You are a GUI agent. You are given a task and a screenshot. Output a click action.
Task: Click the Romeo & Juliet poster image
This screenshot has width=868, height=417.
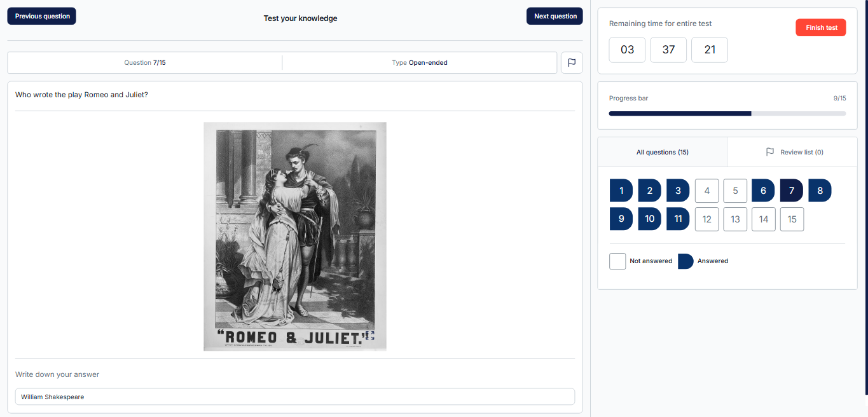click(294, 235)
